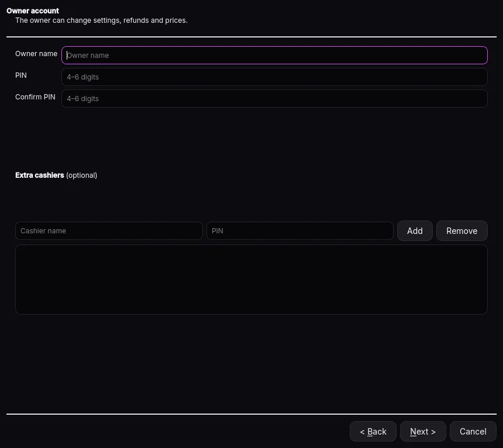Click the owner PIN field
The width and height of the screenshot is (503, 448).
pos(274,77)
